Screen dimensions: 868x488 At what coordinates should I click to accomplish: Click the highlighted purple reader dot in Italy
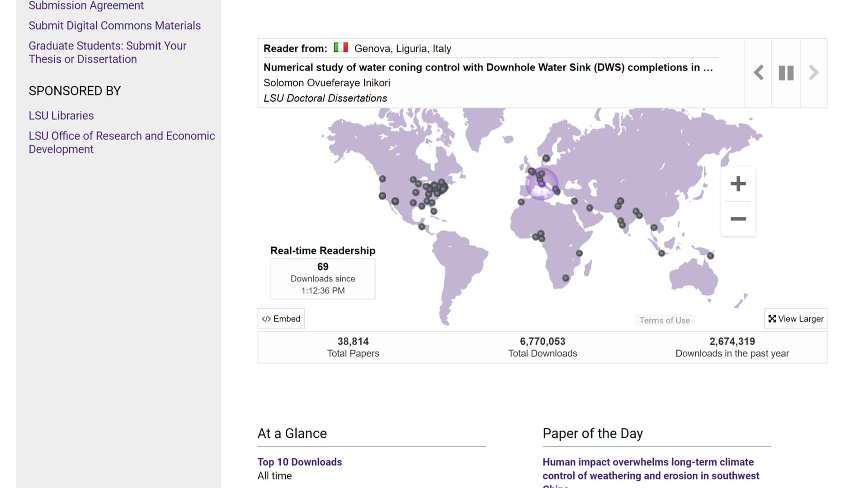[542, 184]
